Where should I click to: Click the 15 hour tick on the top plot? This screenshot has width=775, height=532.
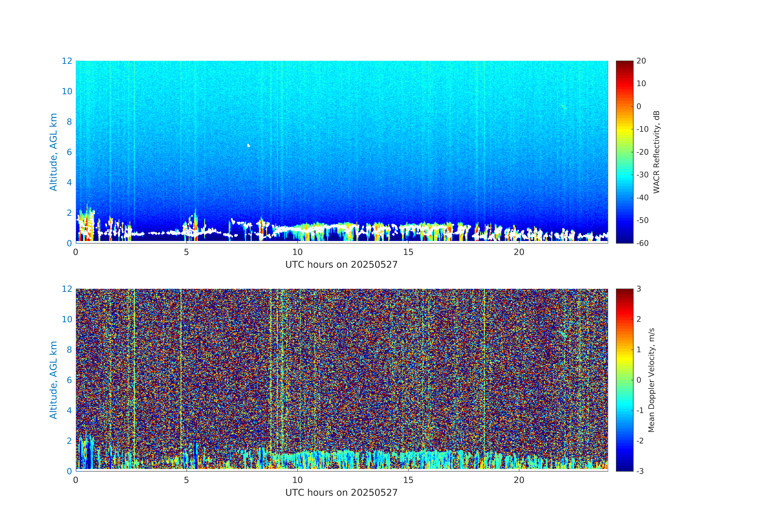(408, 252)
